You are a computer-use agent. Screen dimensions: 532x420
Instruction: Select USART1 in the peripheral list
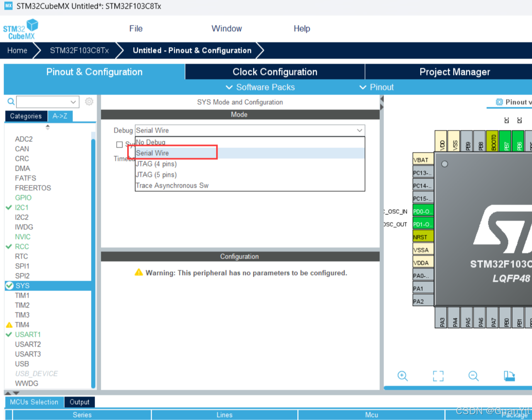point(28,335)
